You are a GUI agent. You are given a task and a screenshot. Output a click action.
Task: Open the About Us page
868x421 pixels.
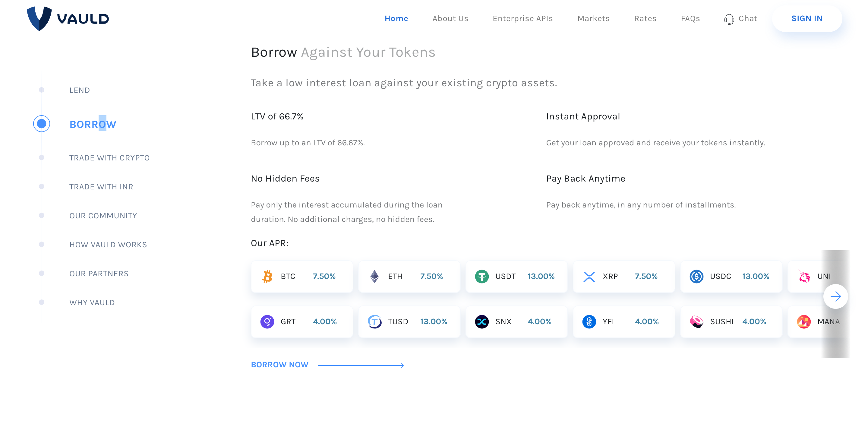450,18
